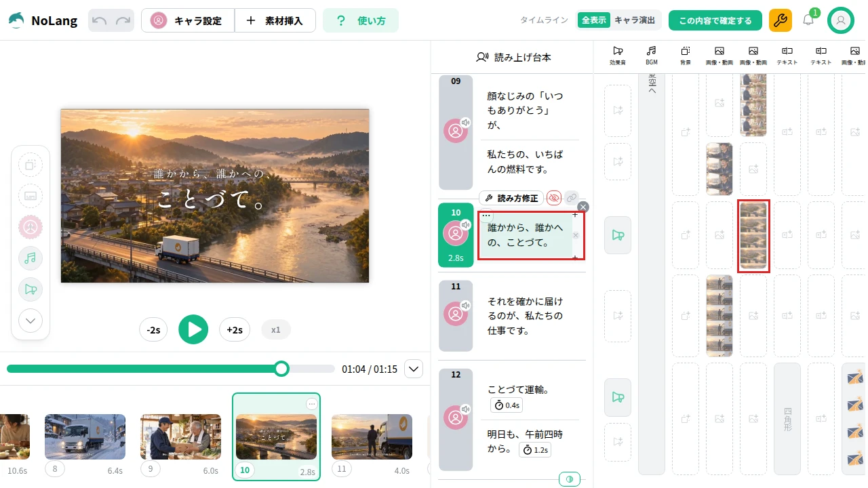Open the notifications bell

point(808,20)
